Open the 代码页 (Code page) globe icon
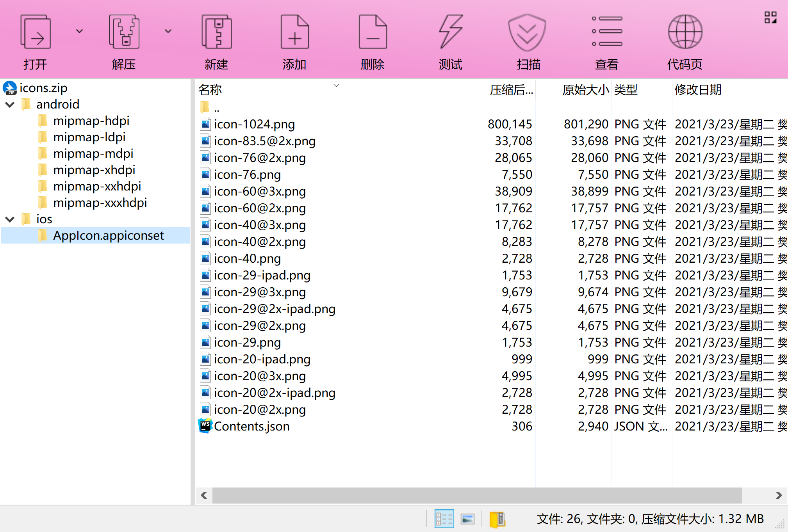Image resolution: width=788 pixels, height=532 pixels. click(x=685, y=32)
